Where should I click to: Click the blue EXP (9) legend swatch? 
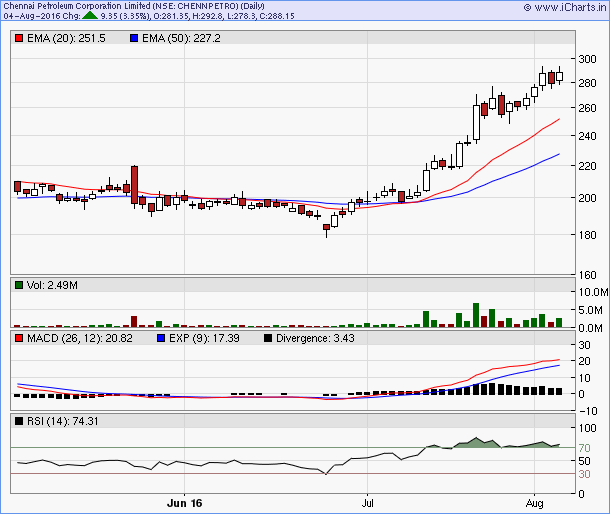click(161, 338)
